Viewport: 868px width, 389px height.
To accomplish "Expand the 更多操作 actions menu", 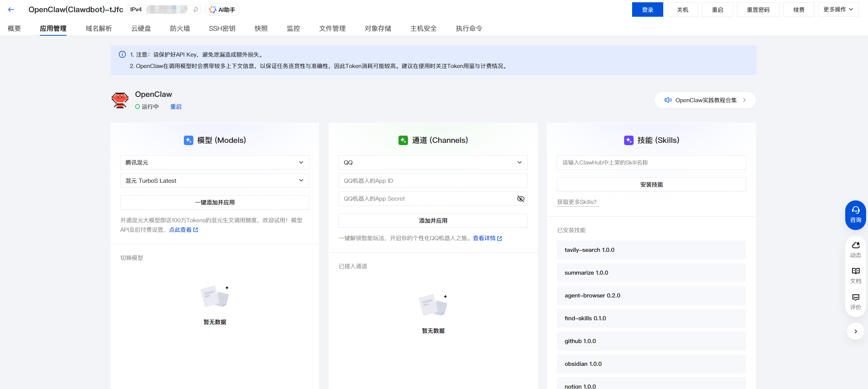I will [x=838, y=9].
